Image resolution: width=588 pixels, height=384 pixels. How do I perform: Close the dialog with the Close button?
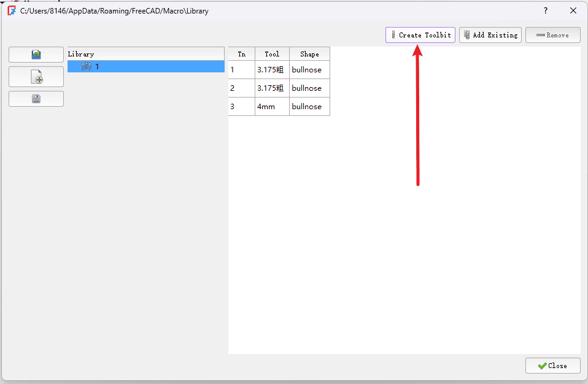[x=552, y=366]
